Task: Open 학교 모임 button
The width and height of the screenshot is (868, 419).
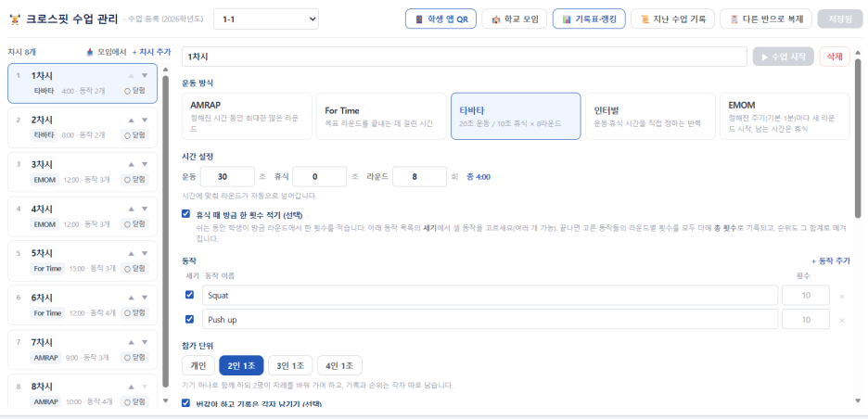Action: (x=515, y=19)
